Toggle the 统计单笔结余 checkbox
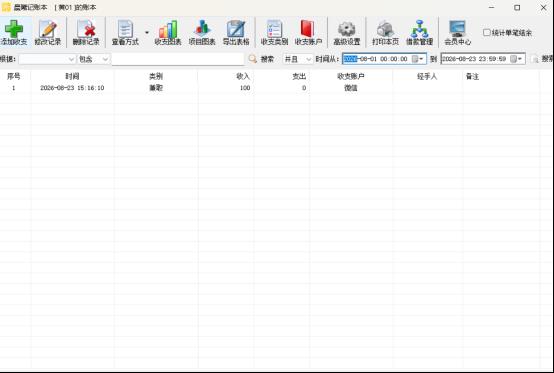The height and width of the screenshot is (373, 554). (487, 32)
